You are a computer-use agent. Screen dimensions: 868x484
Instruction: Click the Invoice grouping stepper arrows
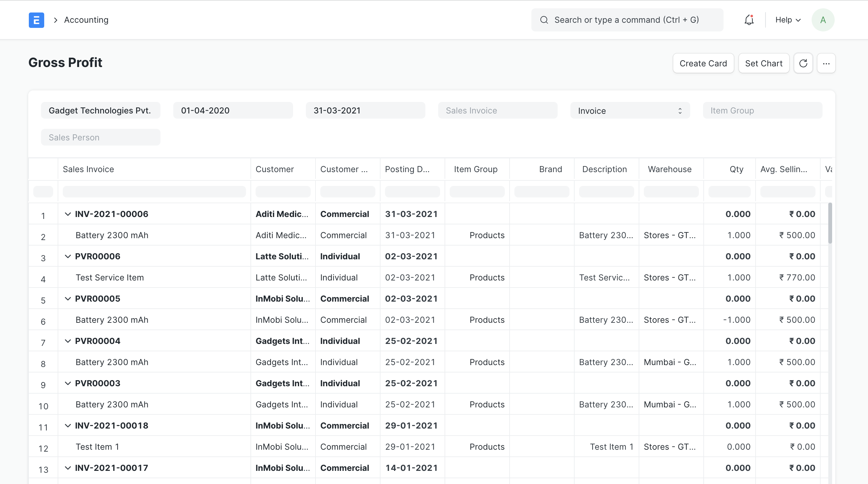click(680, 111)
